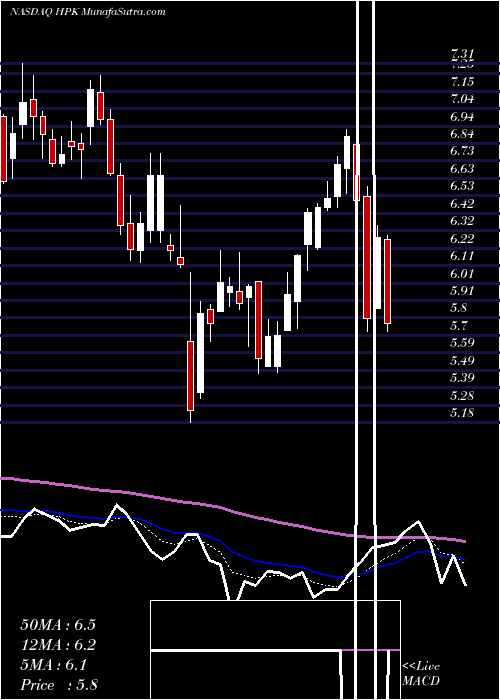Click the 5.39 price axis label
This screenshot has width=500, height=700.
[x=462, y=378]
